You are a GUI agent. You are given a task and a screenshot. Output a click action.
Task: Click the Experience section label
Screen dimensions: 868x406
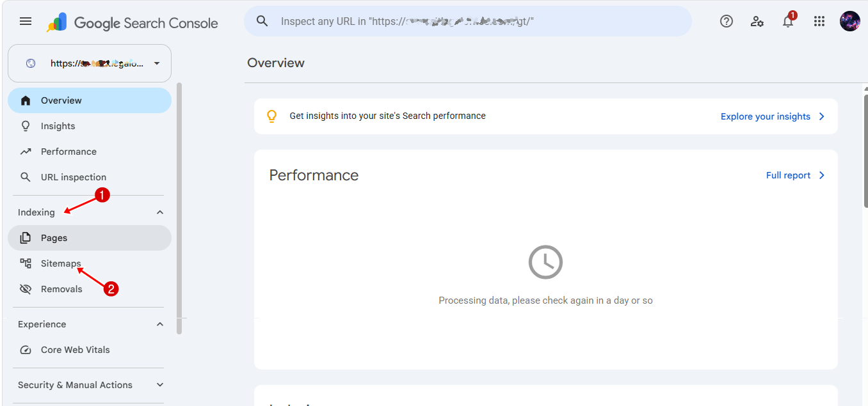42,324
